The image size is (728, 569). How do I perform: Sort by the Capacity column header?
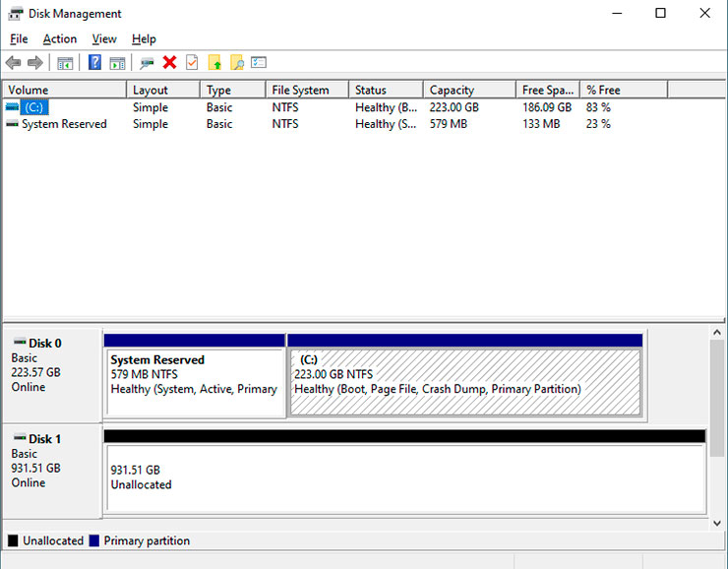click(x=469, y=90)
